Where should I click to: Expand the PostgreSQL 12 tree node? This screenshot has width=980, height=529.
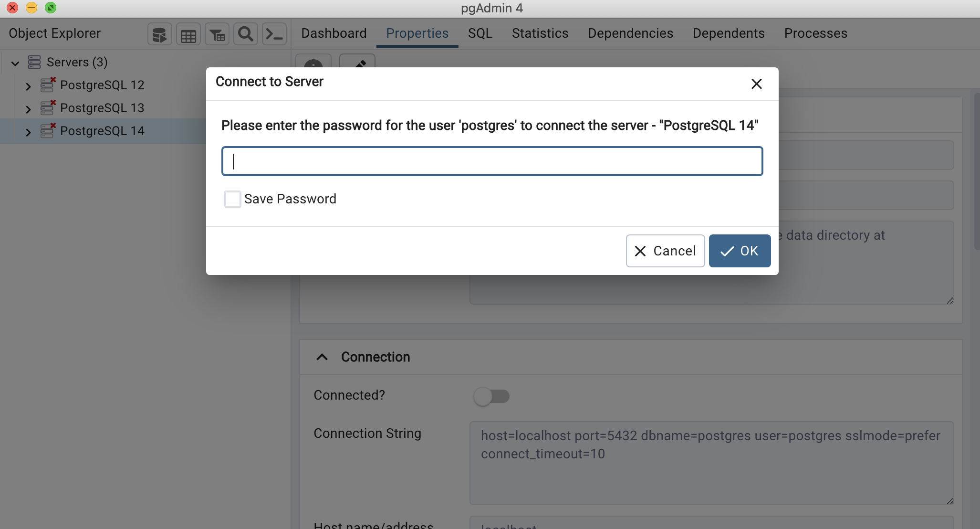(x=28, y=86)
